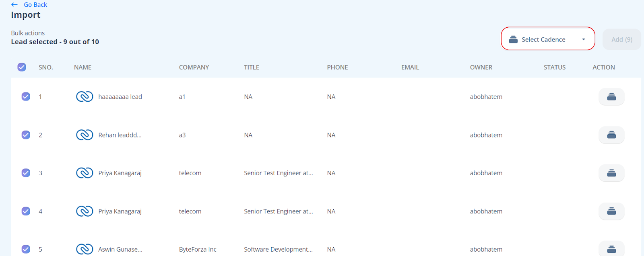Uncheck the checkbox for lead row 1
The width and height of the screenshot is (644, 256).
[26, 97]
